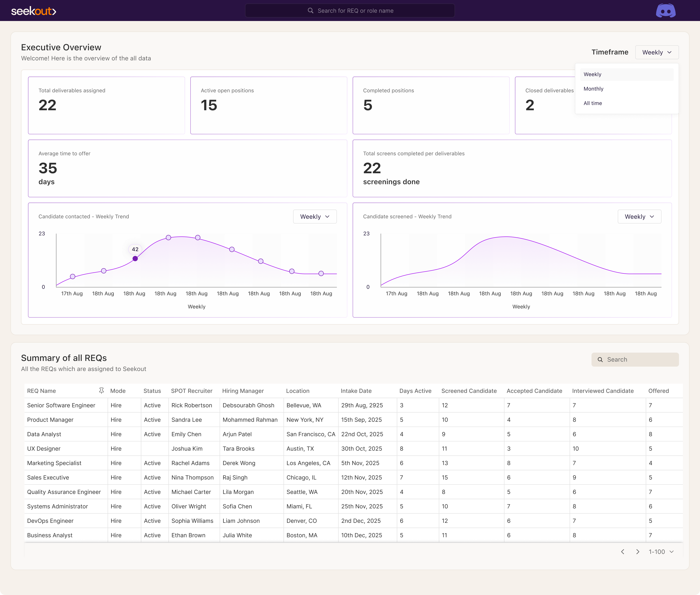Sort by Mode column header
This screenshot has width=700, height=595.
pos(118,391)
